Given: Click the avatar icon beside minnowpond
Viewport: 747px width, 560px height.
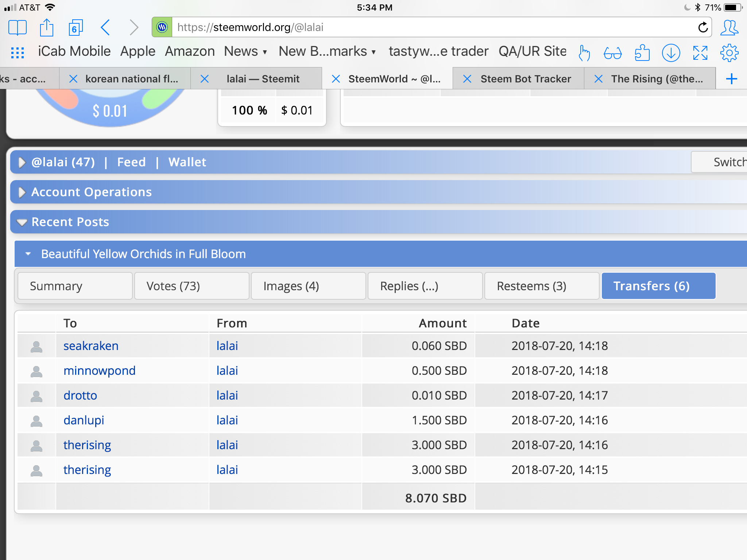Looking at the screenshot, I should point(36,371).
